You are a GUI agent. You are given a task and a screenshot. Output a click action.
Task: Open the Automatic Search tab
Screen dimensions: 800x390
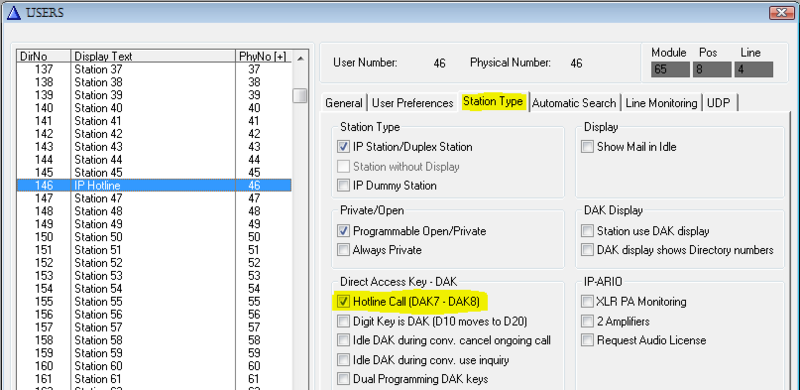[x=574, y=103]
